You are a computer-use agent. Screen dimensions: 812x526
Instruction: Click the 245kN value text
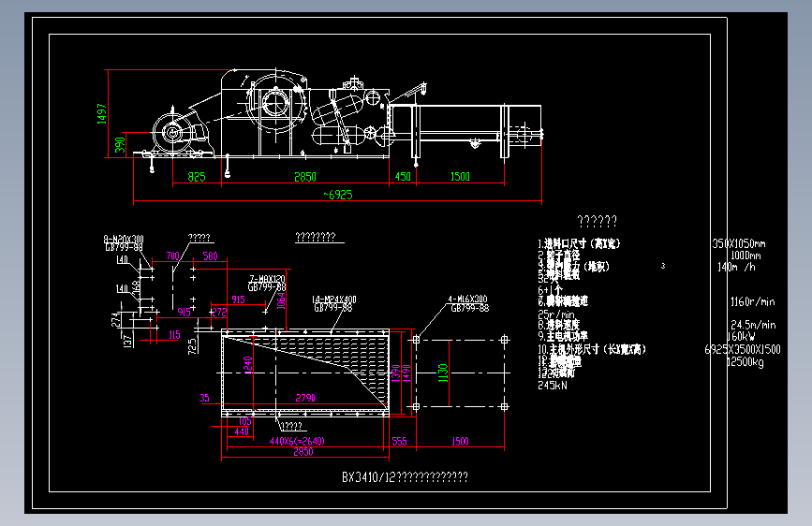click(552, 386)
